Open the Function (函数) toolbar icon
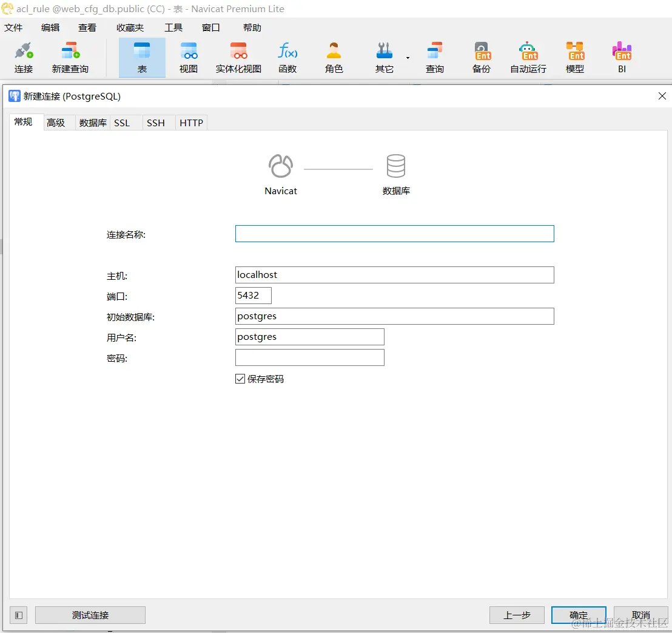This screenshot has width=672, height=633. coord(287,58)
